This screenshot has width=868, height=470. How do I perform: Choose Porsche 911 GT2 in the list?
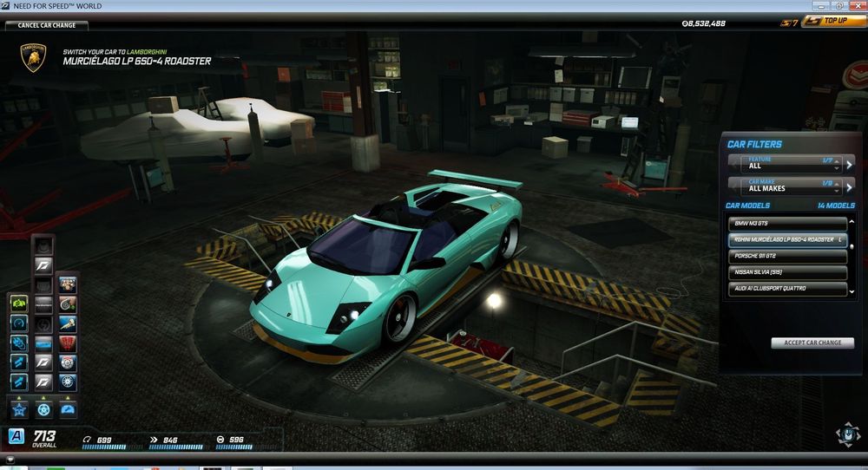(x=788, y=256)
